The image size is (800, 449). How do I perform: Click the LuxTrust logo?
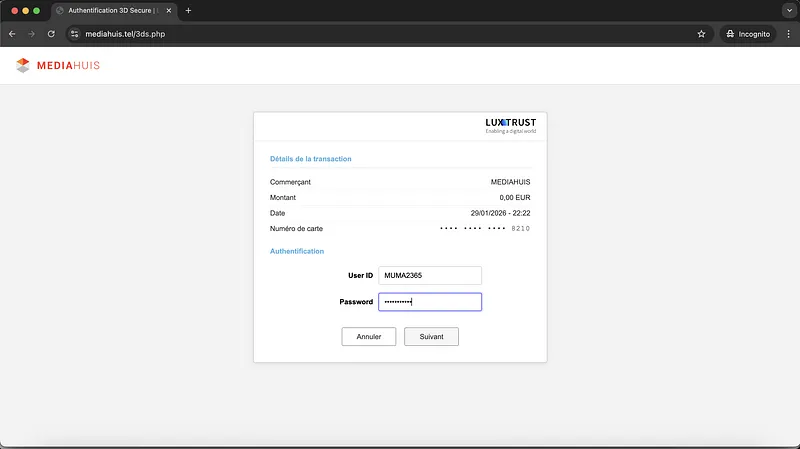click(511, 126)
